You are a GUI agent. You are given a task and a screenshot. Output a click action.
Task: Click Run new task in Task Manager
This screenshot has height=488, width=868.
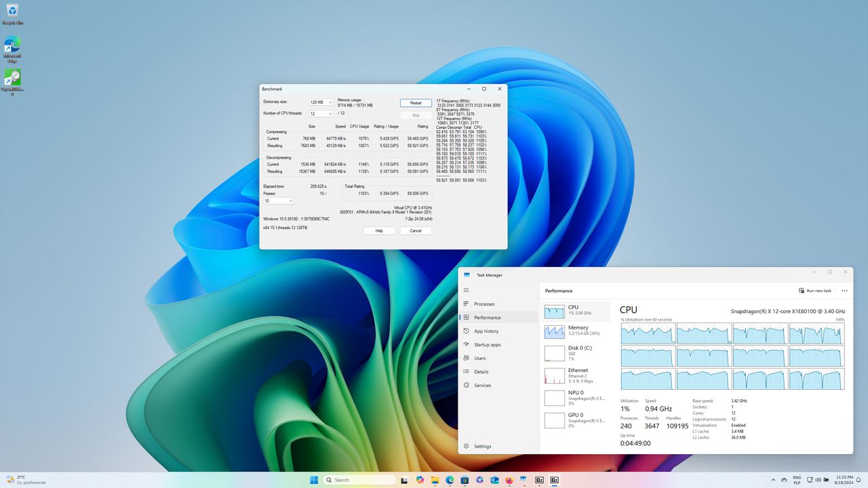pyautogui.click(x=815, y=291)
